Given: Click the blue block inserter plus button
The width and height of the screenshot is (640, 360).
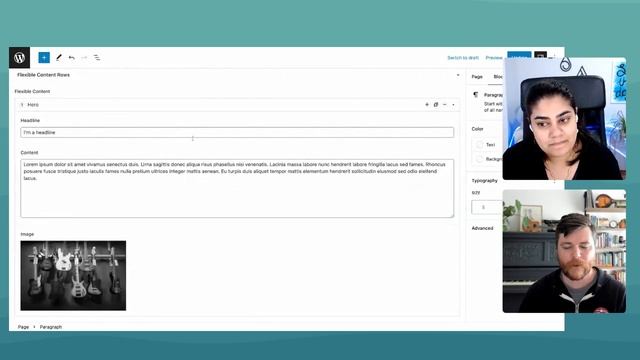Looking at the screenshot, I should pos(44,58).
